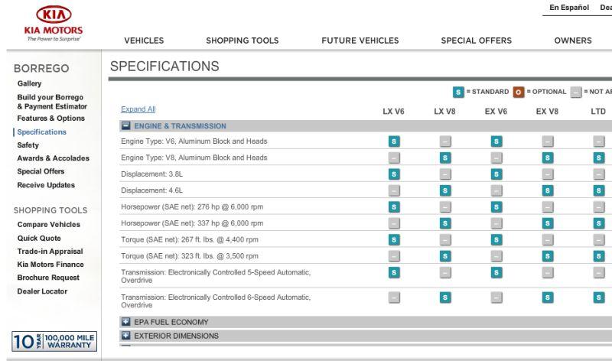
Task: Open the Vehicles menu
Action: click(144, 41)
